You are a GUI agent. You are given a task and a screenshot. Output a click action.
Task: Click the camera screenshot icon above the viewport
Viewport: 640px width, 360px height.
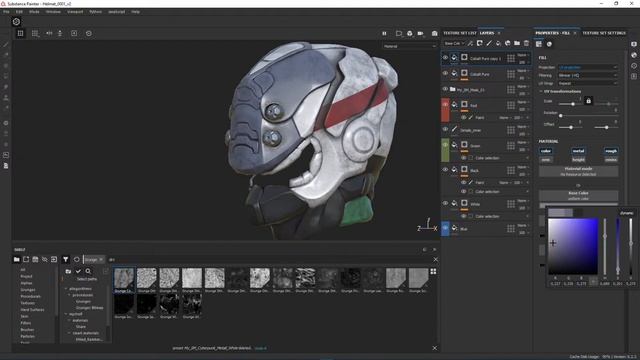coord(435,33)
